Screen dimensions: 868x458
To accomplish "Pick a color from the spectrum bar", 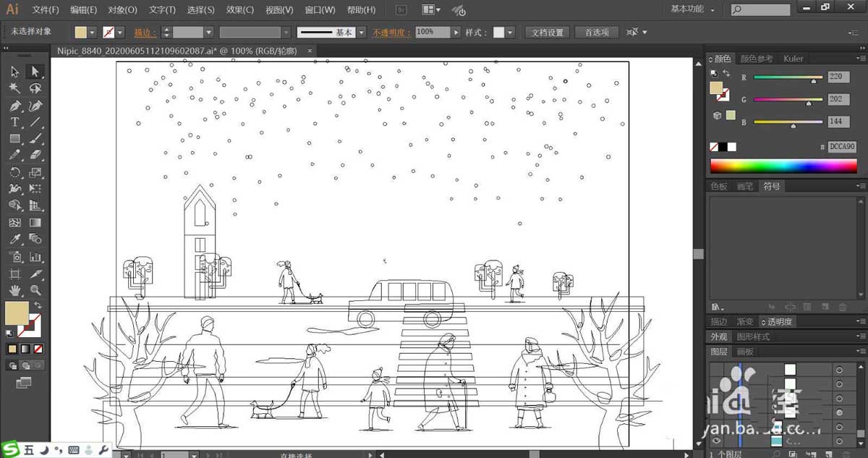I will pyautogui.click(x=783, y=166).
